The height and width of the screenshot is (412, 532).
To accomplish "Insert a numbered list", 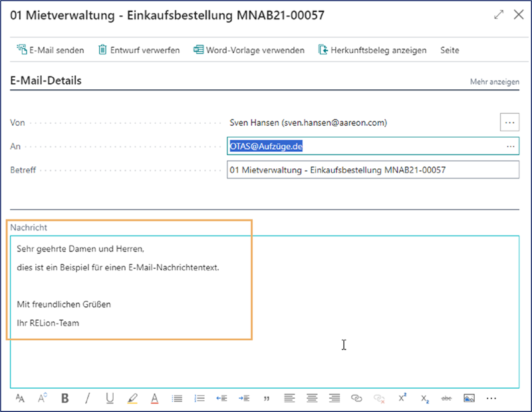I will [x=199, y=398].
